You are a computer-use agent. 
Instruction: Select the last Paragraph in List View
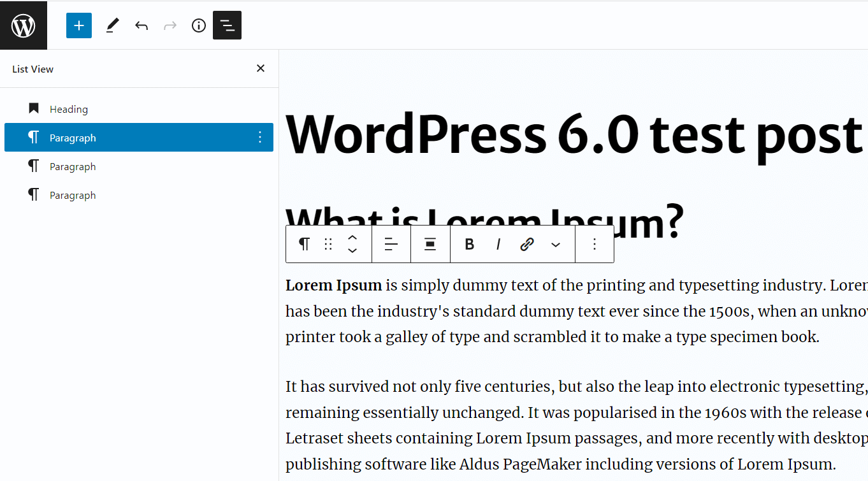73,195
